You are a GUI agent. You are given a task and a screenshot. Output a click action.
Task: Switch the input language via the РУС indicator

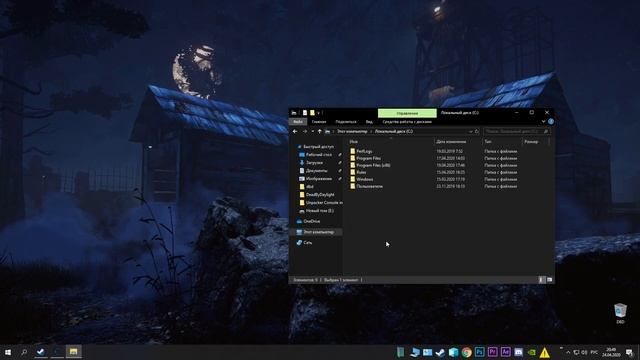coord(594,352)
